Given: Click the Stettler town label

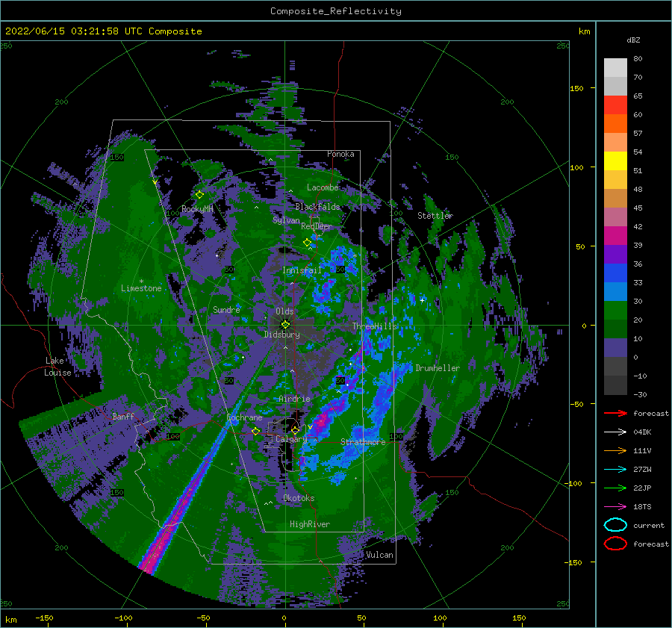Looking at the screenshot, I should pos(435,216).
